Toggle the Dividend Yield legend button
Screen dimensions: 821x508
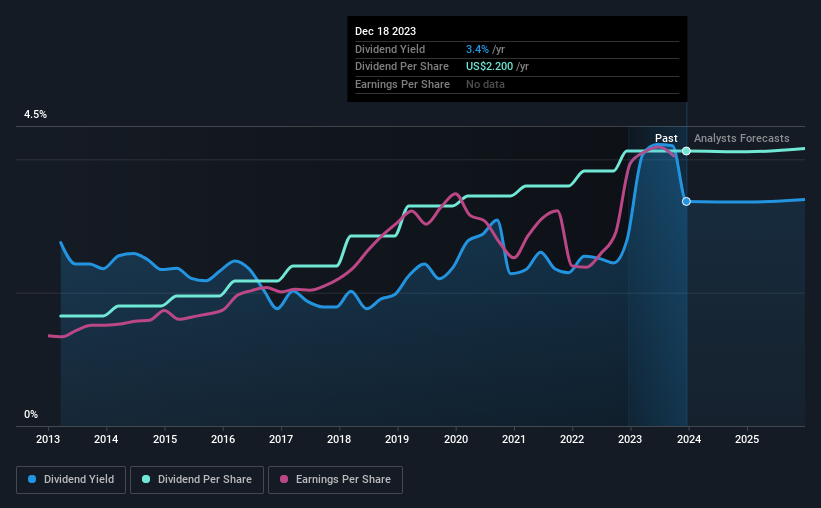click(71, 480)
